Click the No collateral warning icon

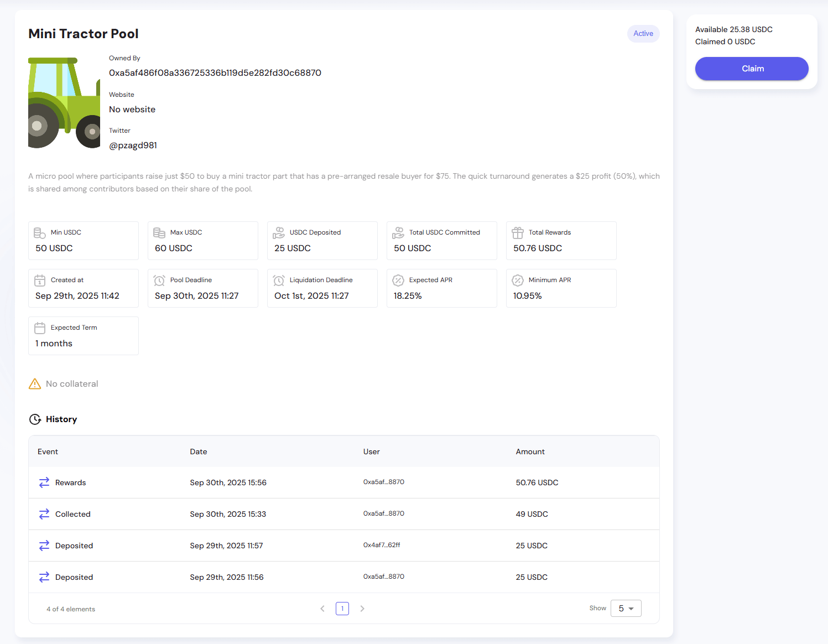point(35,384)
